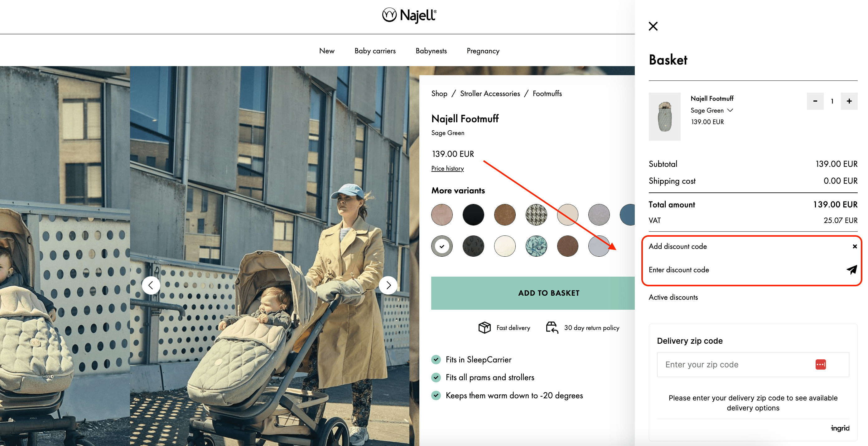Open the New menu item
868x446 pixels.
pyautogui.click(x=326, y=51)
